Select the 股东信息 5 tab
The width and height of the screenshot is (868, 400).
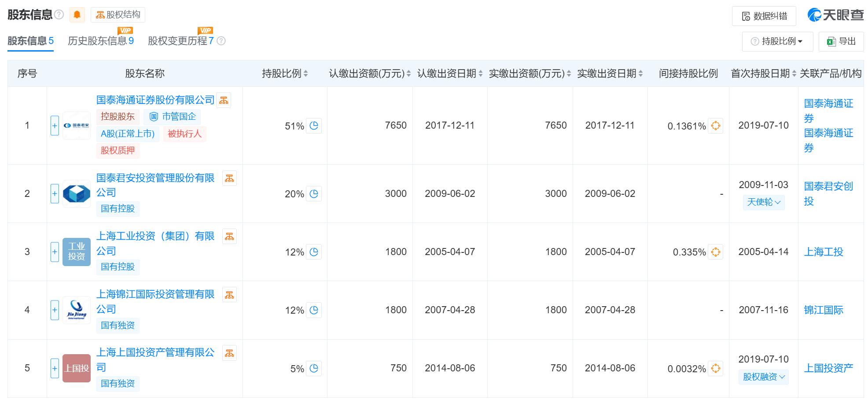click(x=30, y=41)
